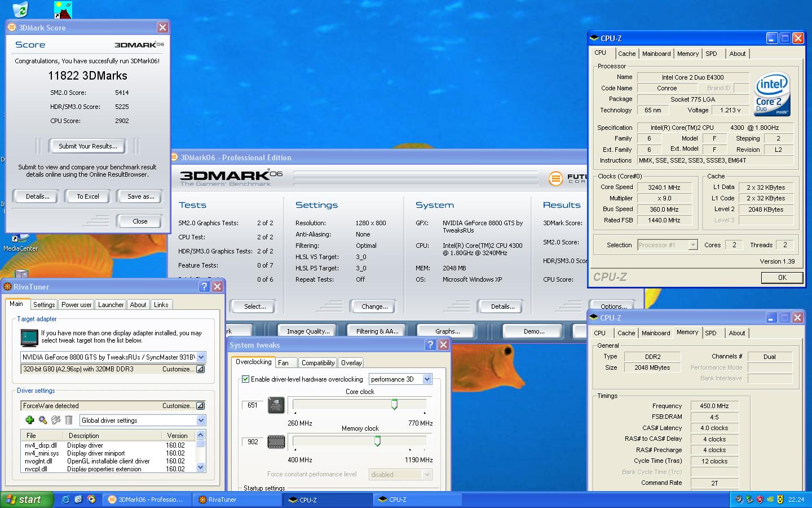The height and width of the screenshot is (508, 812).
Task: Click the GPU chip icon beside Core clock
Action: (x=276, y=405)
